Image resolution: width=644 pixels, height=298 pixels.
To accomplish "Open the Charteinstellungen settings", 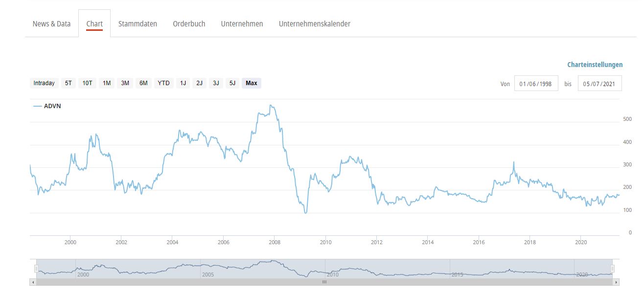I will 595,65.
